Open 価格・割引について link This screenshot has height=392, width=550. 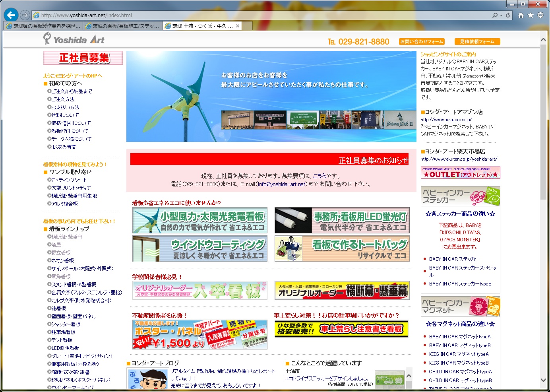(x=71, y=123)
